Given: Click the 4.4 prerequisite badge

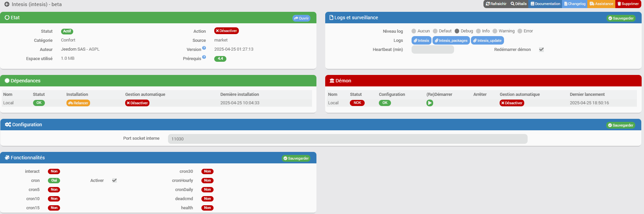Looking at the screenshot, I should [220, 59].
